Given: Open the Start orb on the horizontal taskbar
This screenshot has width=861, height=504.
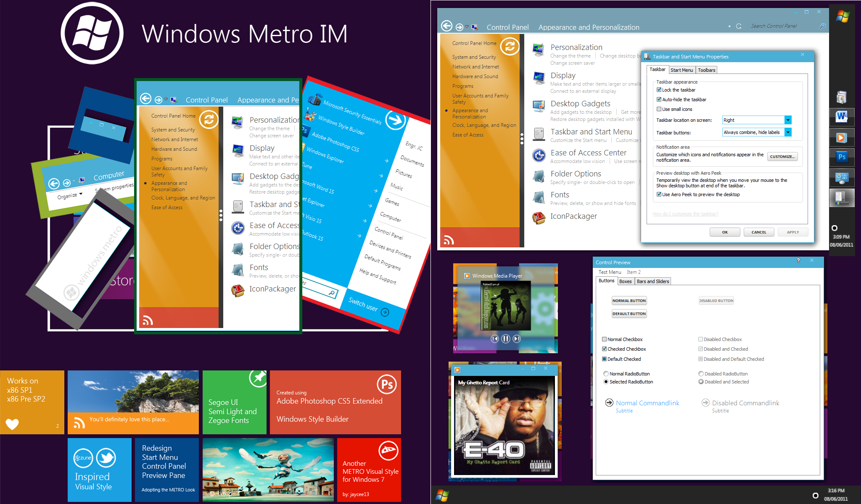Looking at the screenshot, I should click(x=442, y=495).
